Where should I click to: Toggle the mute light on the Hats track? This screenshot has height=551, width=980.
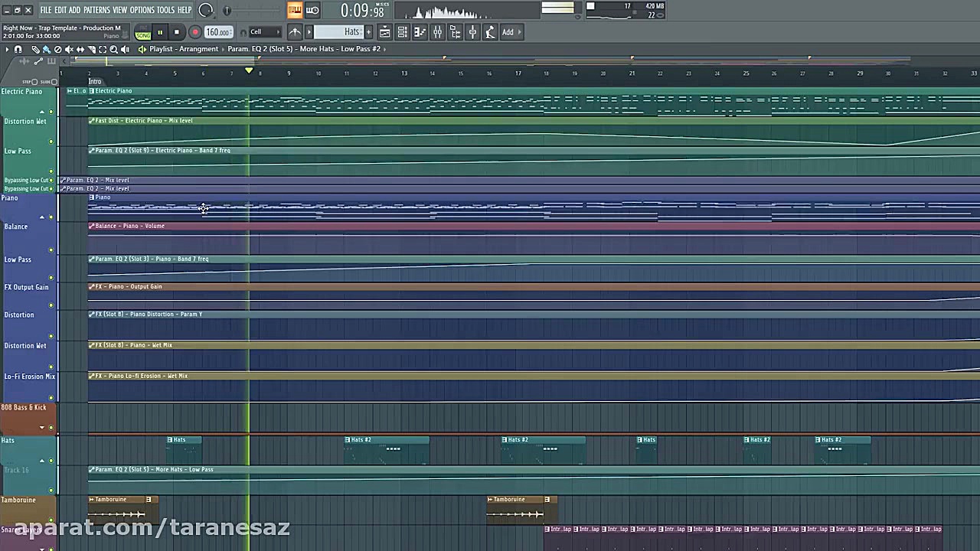point(51,460)
